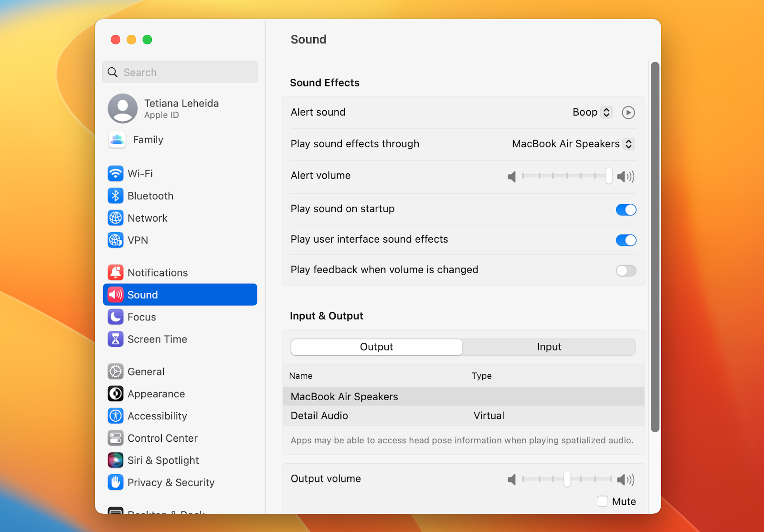Click the General gear icon
Screen dimensions: 764x532
click(x=116, y=372)
